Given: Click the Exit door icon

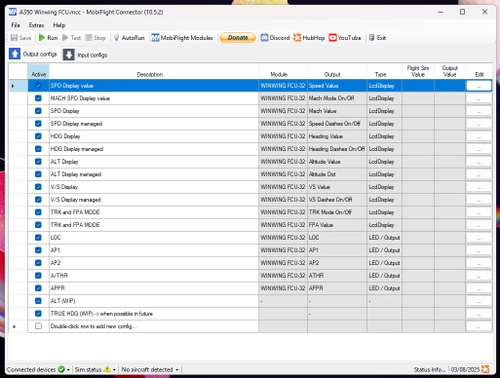Looking at the screenshot, I should tap(372, 38).
